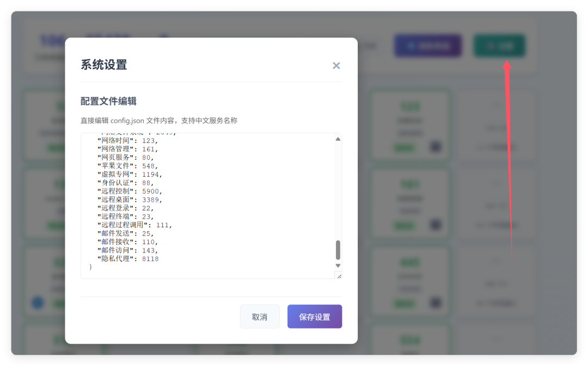Click the "邮件接收": 110 line

[x=127, y=241]
